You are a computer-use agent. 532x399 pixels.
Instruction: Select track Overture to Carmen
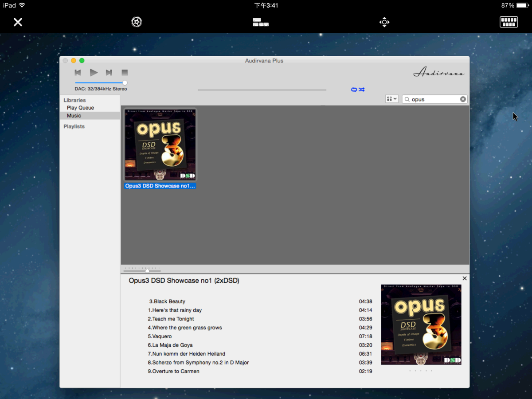tap(173, 372)
